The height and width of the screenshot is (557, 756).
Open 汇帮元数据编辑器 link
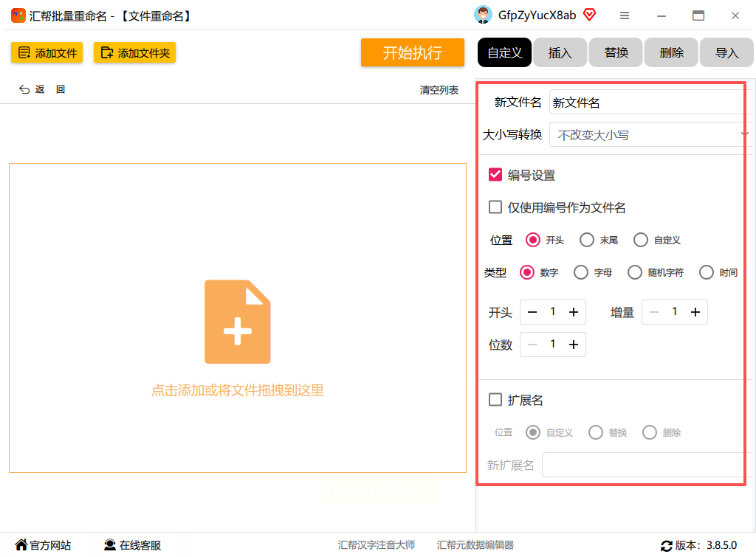(x=475, y=545)
